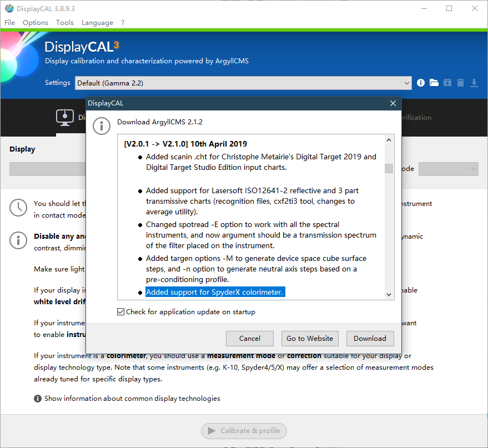This screenshot has width=488, height=448.
Task: Click the DisplayCAL app icon in title bar
Action: 9,8
